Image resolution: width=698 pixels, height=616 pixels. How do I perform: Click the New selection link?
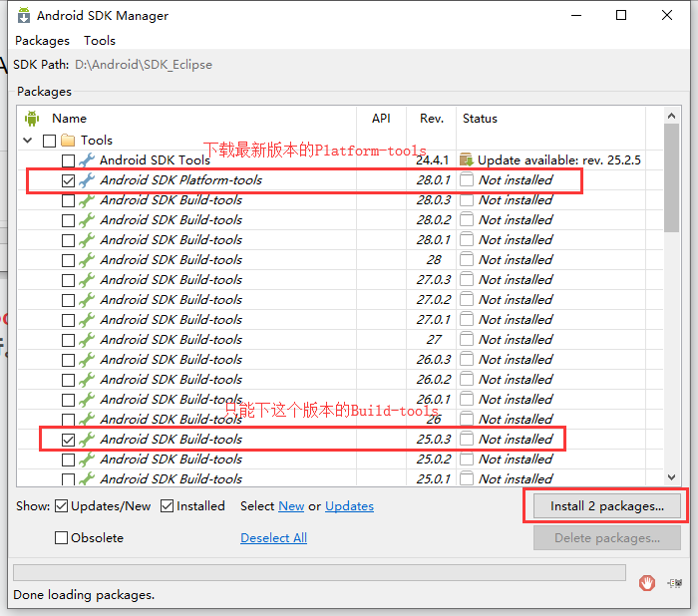291,506
